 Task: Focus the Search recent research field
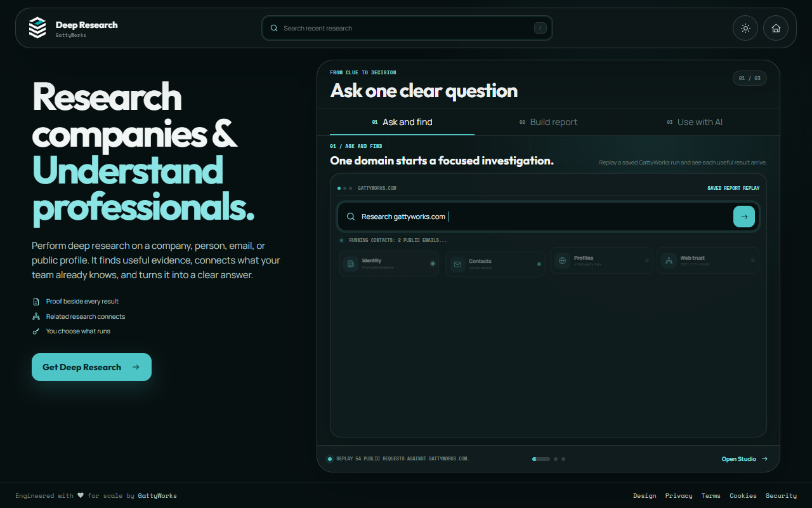407,28
